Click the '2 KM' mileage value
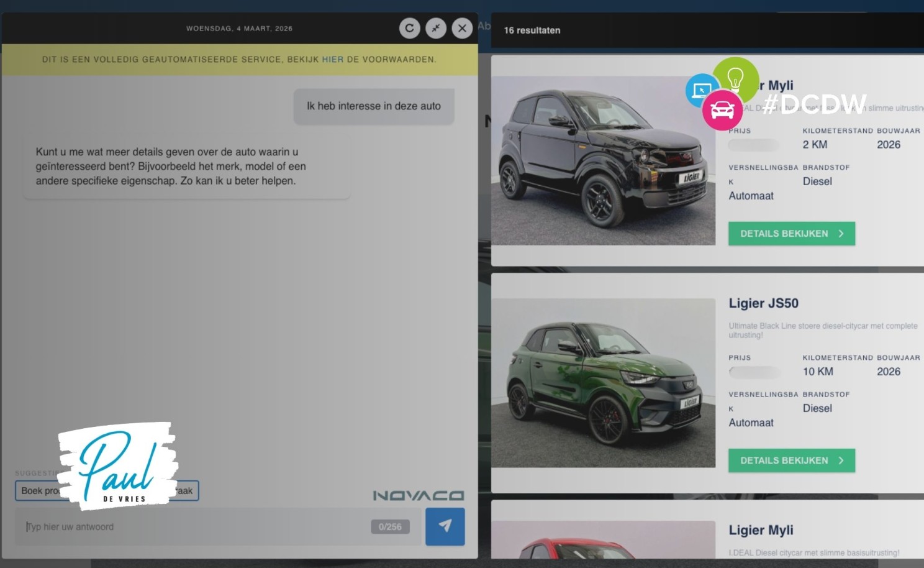The width and height of the screenshot is (924, 568). 815,145
